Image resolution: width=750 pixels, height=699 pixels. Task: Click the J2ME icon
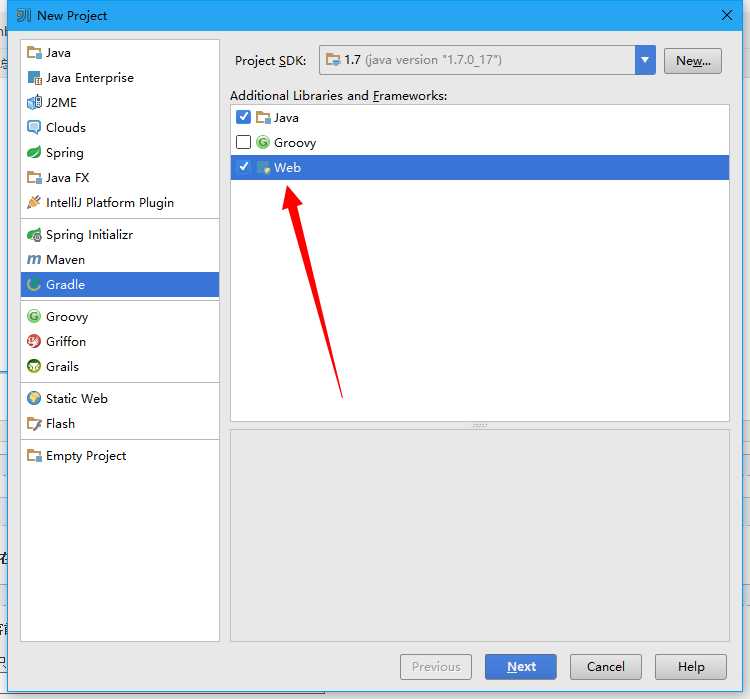(x=34, y=102)
